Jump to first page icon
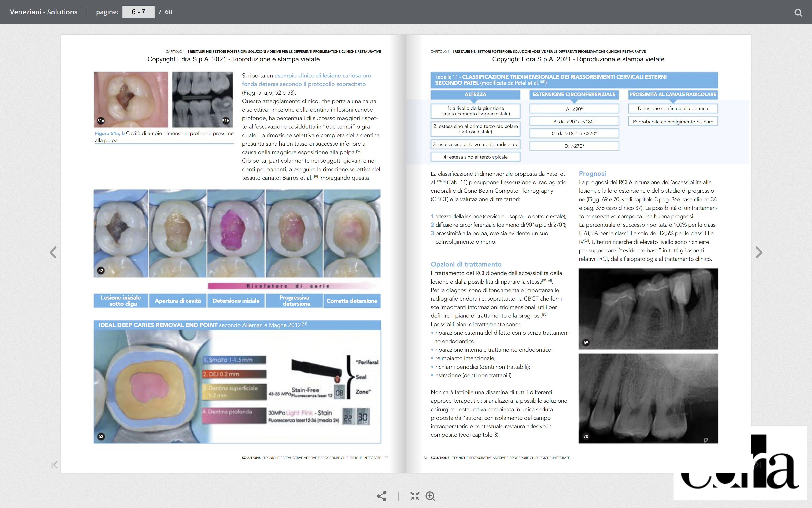812x508 pixels. 54,465
